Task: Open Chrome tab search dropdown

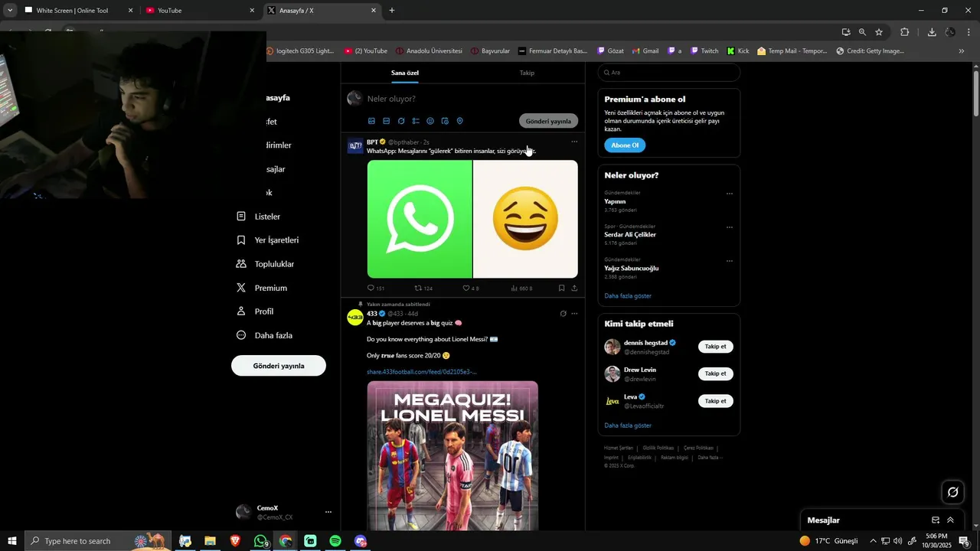Action: 10,11
